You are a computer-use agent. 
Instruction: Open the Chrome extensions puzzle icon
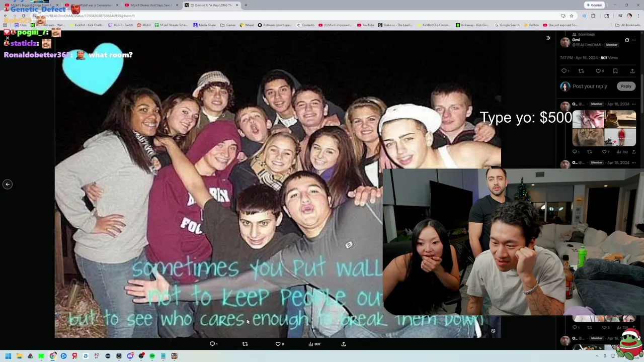click(593, 16)
